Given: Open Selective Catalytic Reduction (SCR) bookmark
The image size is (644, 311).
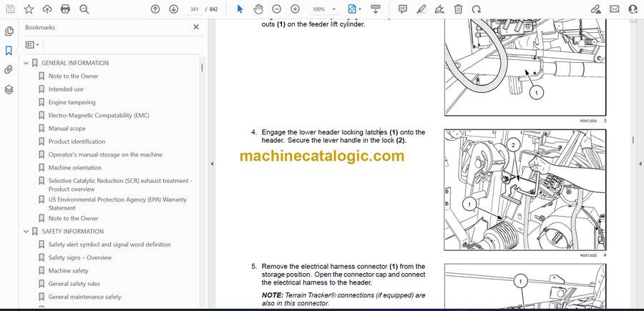Looking at the screenshot, I should pyautogui.click(x=121, y=184).
